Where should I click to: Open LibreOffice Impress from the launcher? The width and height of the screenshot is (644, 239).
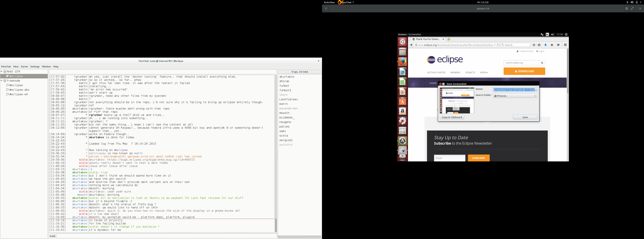click(x=402, y=92)
